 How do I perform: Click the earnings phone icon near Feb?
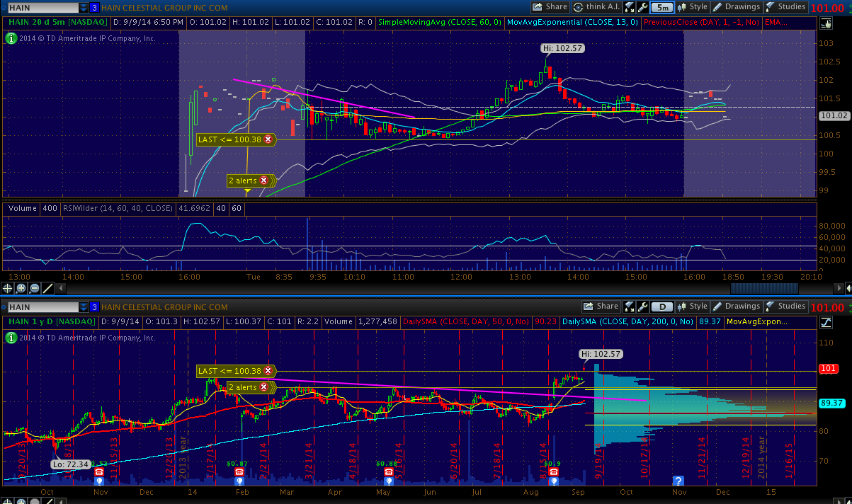point(240,472)
